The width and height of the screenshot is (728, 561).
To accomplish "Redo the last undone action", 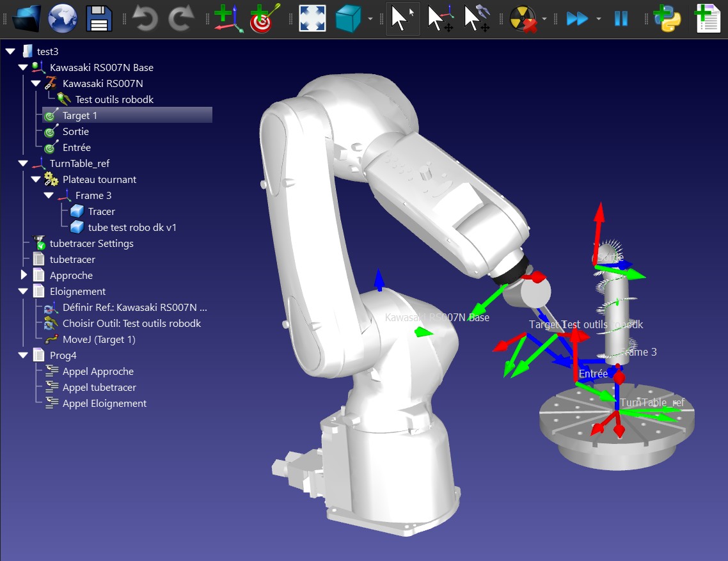I will click(x=181, y=19).
